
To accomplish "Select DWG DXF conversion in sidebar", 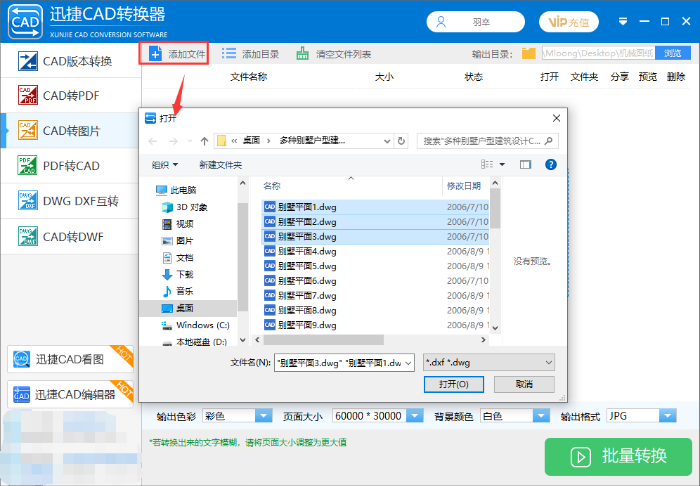I will pos(71,201).
